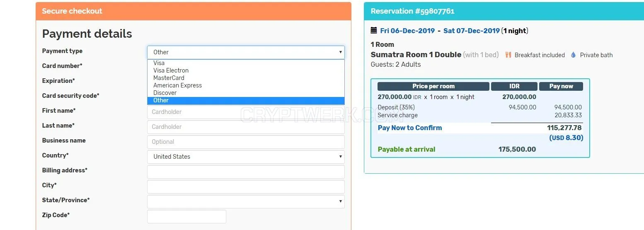This screenshot has width=644, height=230.
Task: Expand the Country dropdown showing United States
Action: pos(246,157)
